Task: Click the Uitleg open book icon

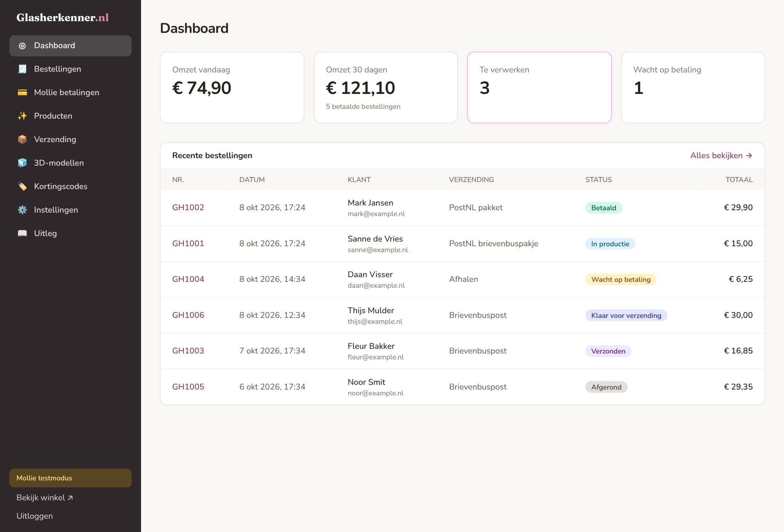Action: [22, 233]
